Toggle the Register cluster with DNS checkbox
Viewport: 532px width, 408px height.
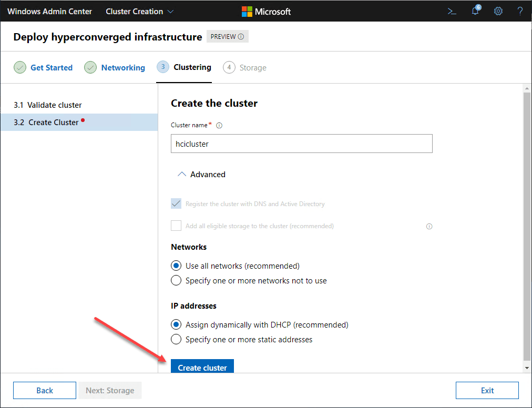pyautogui.click(x=176, y=203)
